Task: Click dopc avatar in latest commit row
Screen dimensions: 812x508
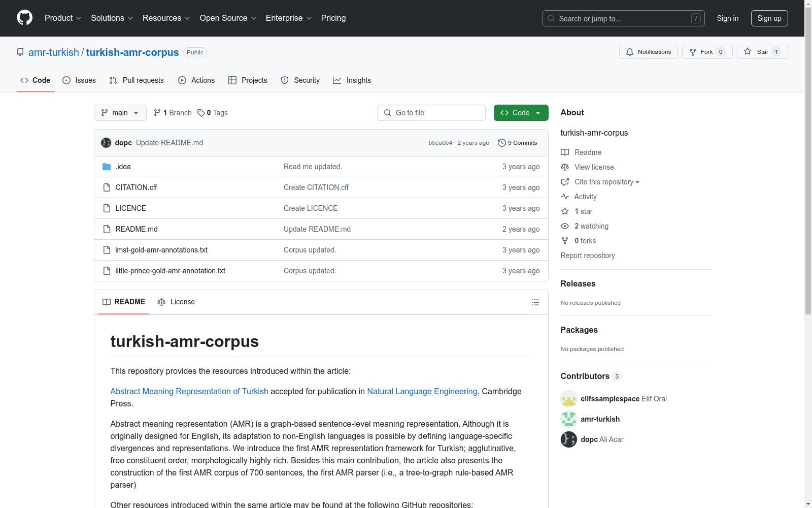Action: pyautogui.click(x=106, y=143)
